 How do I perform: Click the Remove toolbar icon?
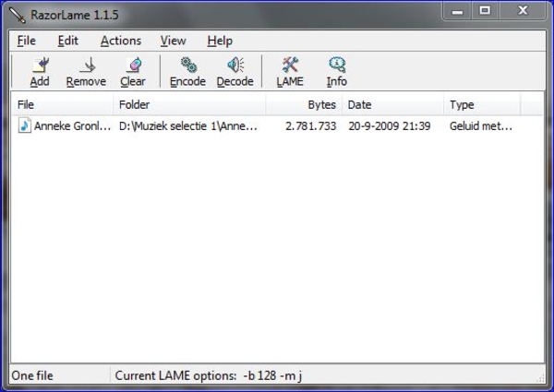[x=88, y=65]
